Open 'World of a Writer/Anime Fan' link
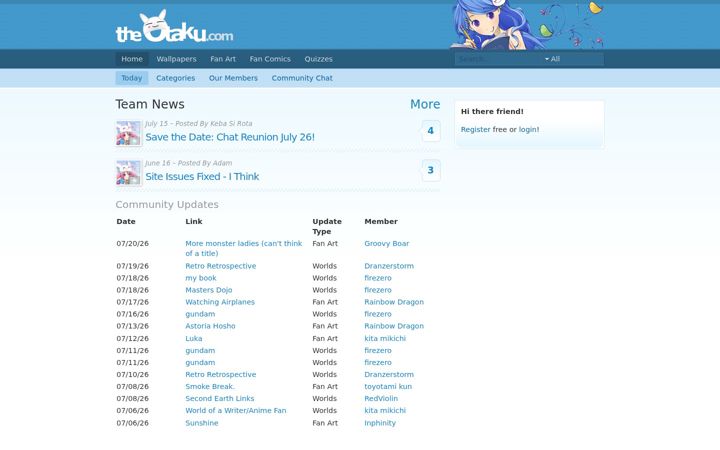The image size is (720, 450). click(236, 411)
